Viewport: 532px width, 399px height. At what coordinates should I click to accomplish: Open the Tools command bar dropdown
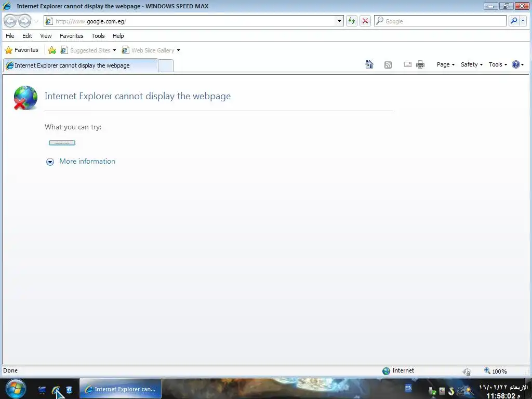click(498, 64)
